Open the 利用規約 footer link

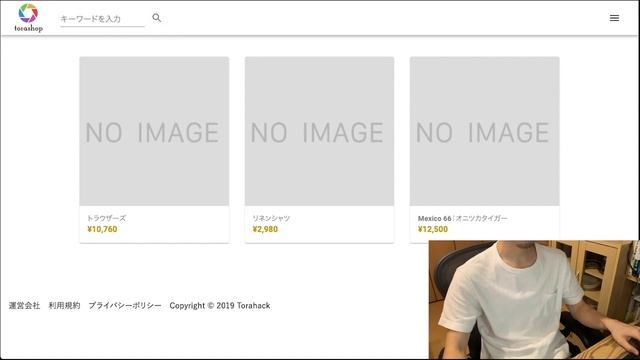(x=64, y=305)
